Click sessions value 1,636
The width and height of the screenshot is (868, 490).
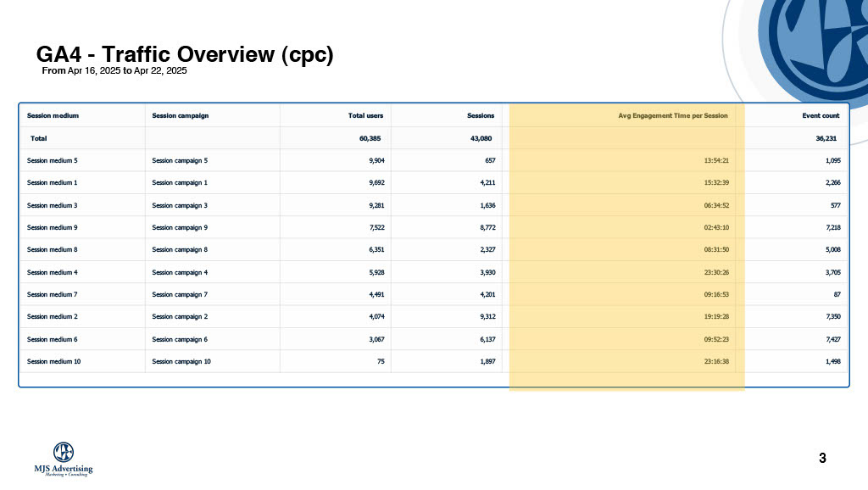coord(487,205)
